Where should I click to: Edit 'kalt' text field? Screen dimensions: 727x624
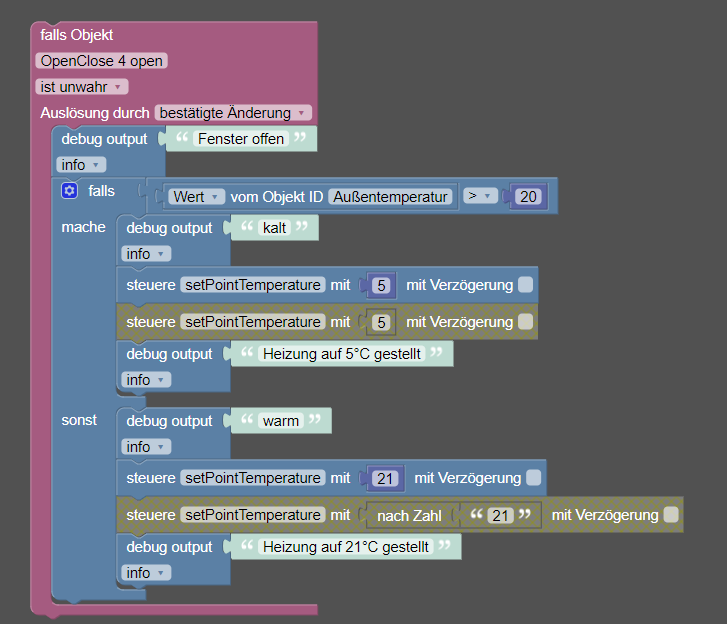[274, 228]
